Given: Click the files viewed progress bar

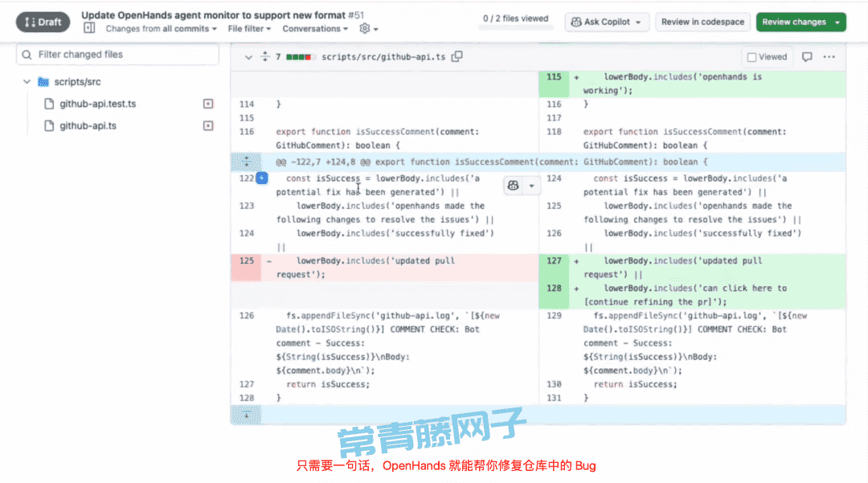Looking at the screenshot, I should tap(515, 27).
